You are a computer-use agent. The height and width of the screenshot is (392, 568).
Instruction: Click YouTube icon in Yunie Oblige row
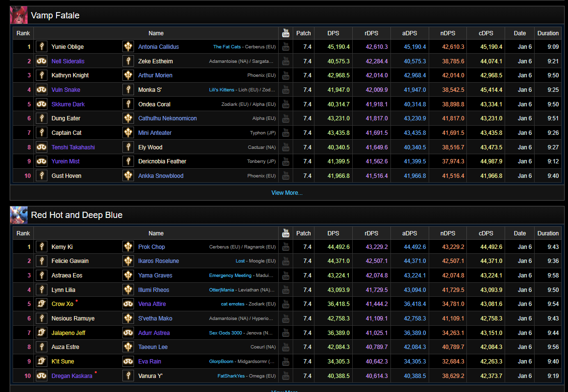point(286,47)
